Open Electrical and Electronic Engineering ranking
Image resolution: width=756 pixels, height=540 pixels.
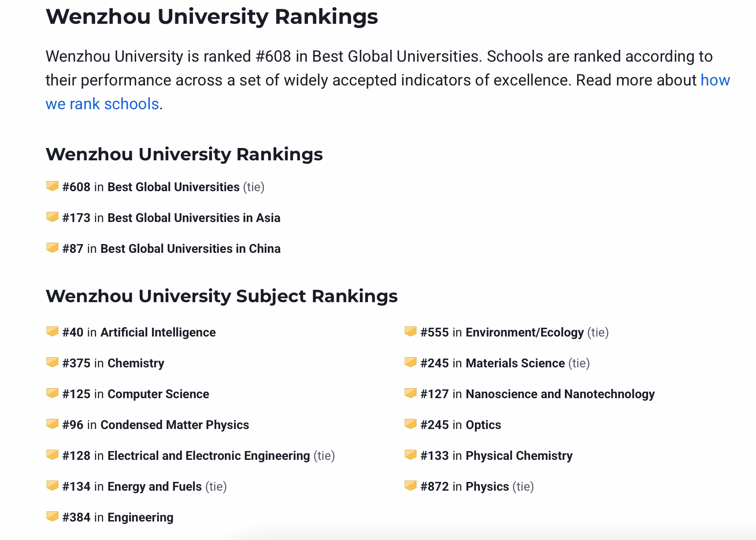208,456
